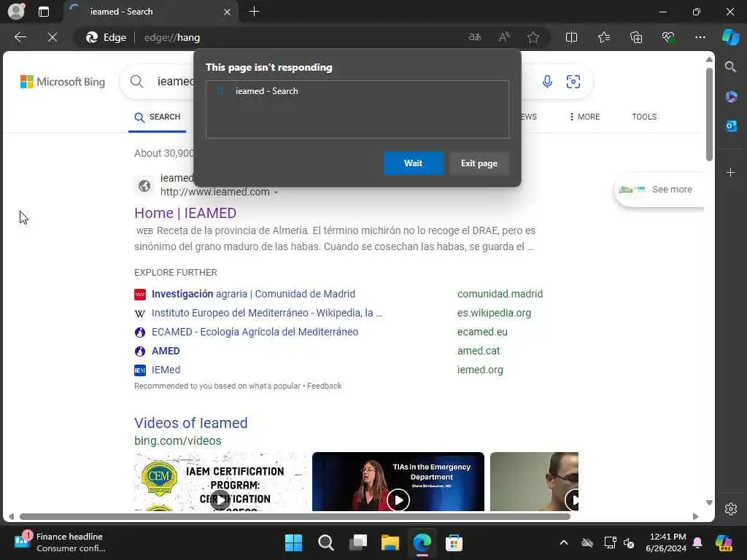Stop loading the page
Image resolution: width=747 pixels, height=560 pixels.
coord(53,37)
